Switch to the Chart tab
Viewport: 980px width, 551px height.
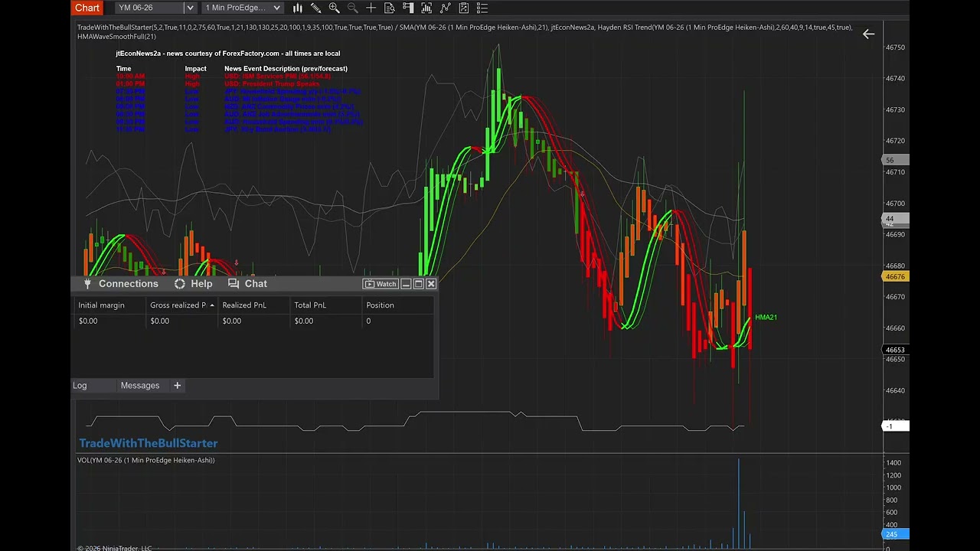click(87, 8)
